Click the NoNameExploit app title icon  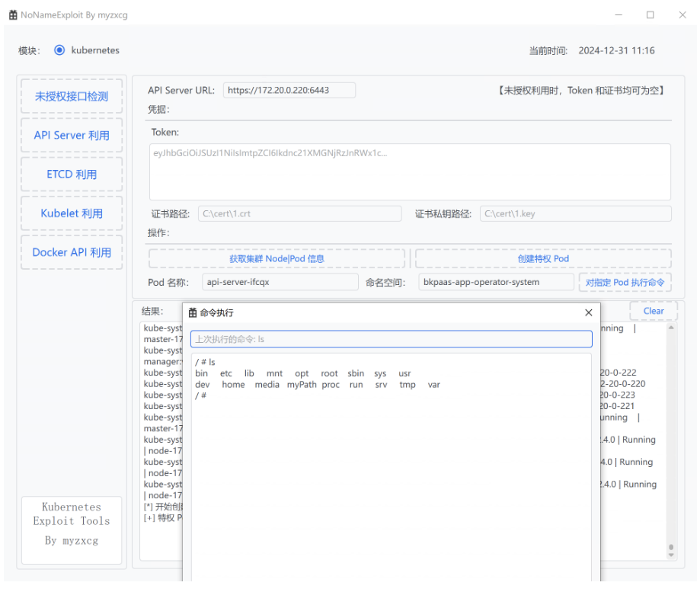click(x=14, y=14)
